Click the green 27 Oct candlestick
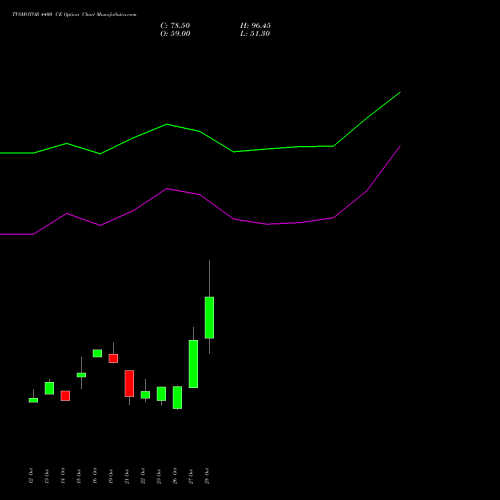This screenshot has width=500, height=500. 193,364
